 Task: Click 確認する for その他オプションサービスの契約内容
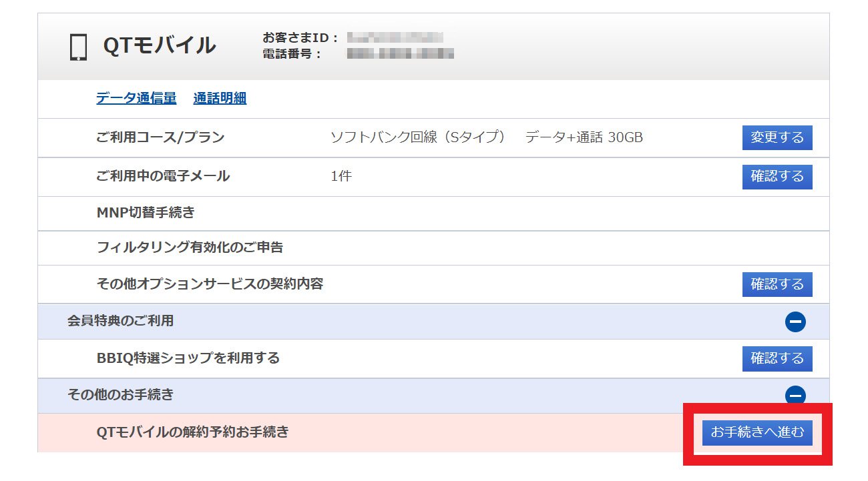coord(777,284)
